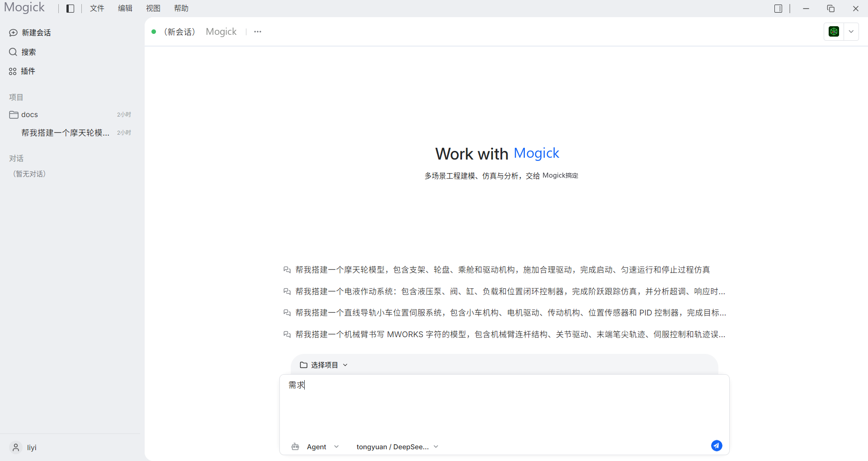
Task: Send the message with blue send icon
Action: (x=717, y=446)
